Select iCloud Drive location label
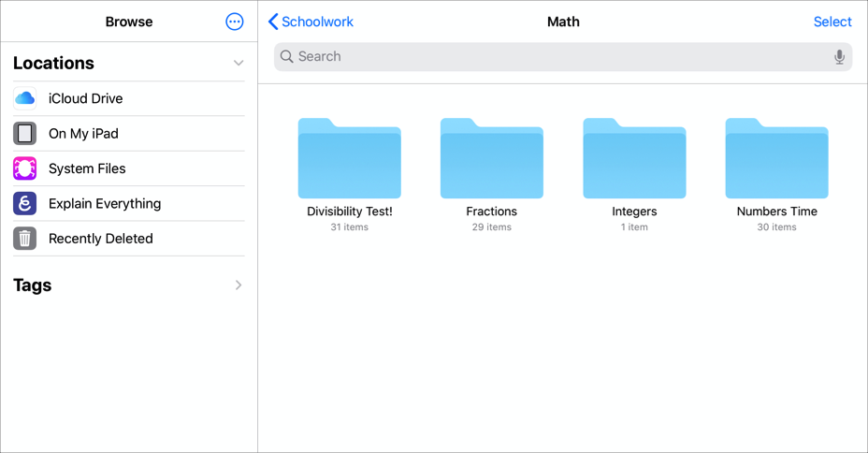This screenshot has height=453, width=868. pos(86,98)
